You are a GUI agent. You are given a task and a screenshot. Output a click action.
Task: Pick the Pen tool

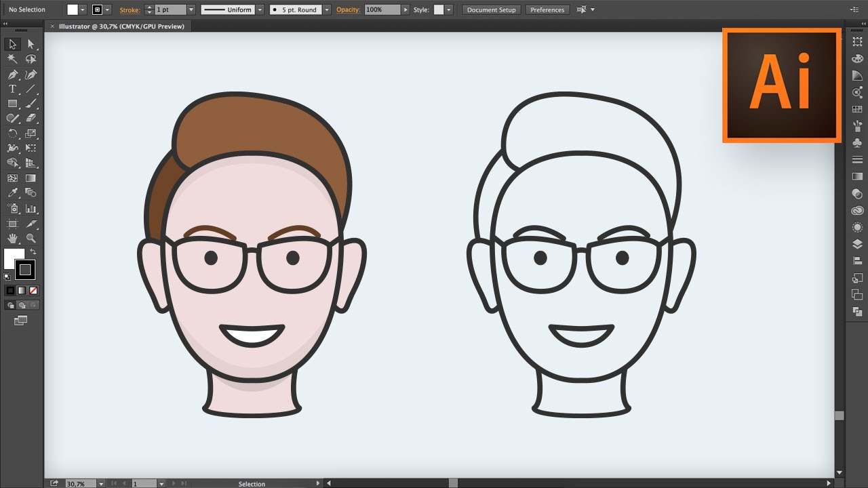tap(12, 75)
